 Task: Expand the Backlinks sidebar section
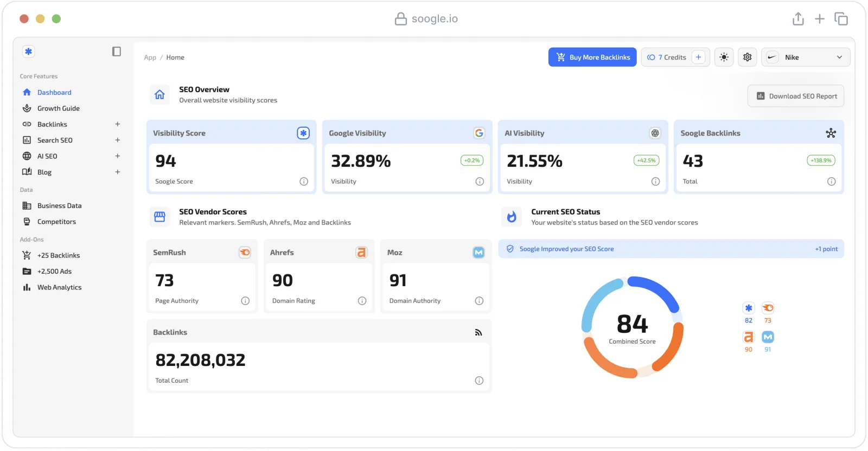(117, 124)
